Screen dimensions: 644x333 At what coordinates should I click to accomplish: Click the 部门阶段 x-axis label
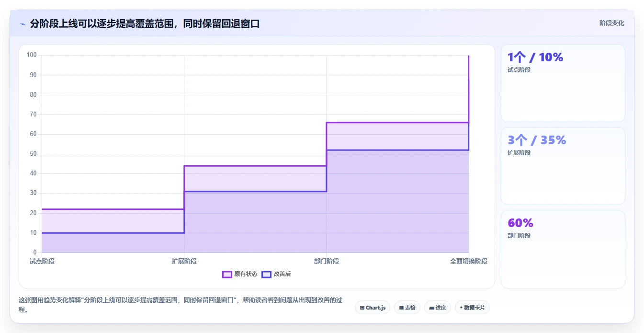tap(327, 261)
